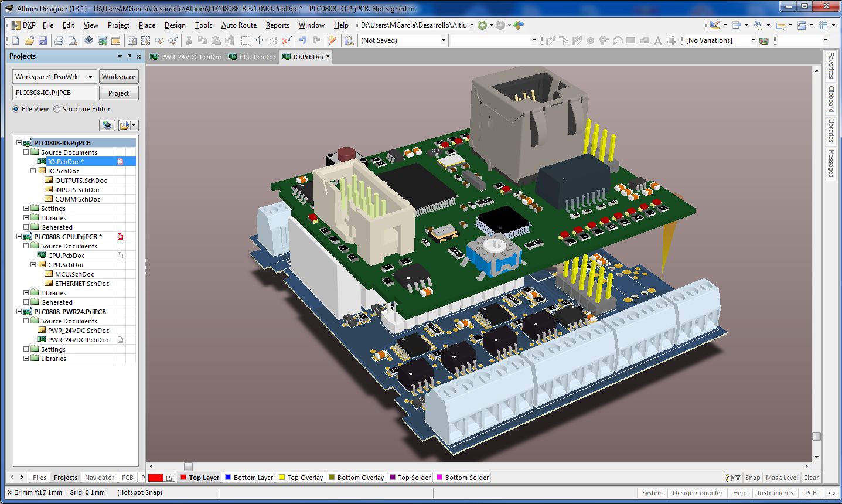Open the No Variations dropdown
Image resolution: width=842 pixels, height=504 pixels.
(x=754, y=40)
